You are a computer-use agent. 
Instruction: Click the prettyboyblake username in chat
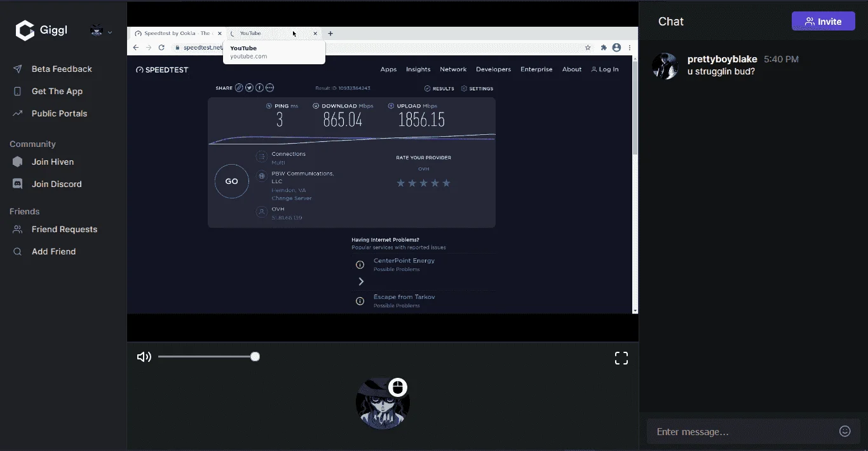(722, 59)
